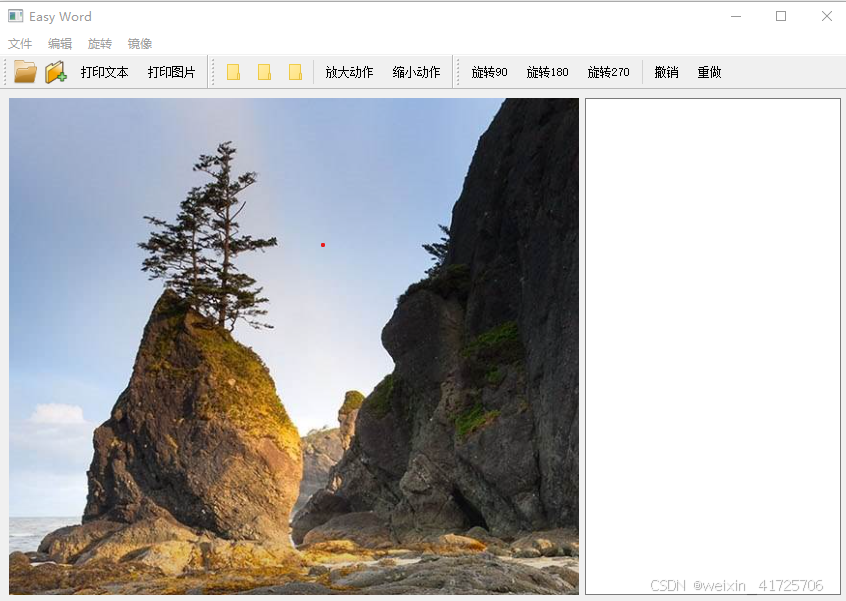Click 撤销 to undo
The image size is (846, 601).
pyautogui.click(x=666, y=72)
